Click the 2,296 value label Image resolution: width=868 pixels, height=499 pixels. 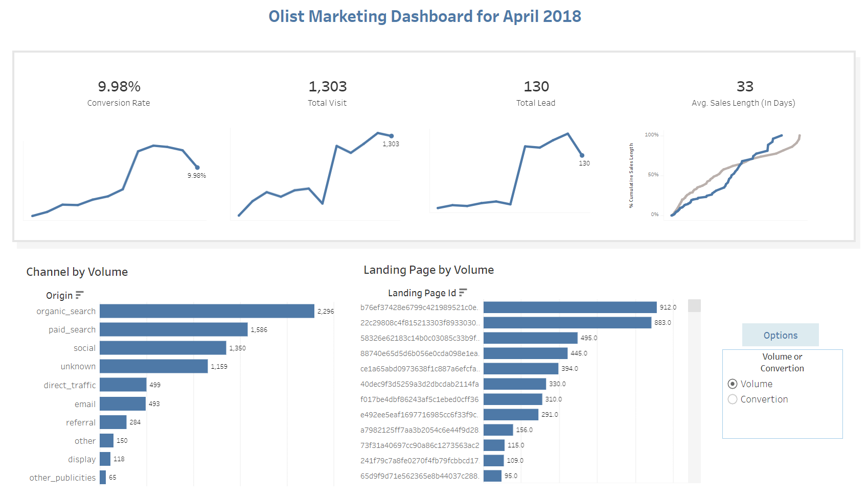pyautogui.click(x=326, y=311)
